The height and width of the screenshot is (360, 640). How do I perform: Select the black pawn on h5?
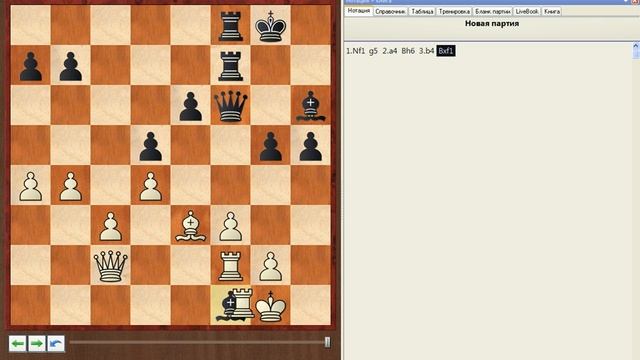311,146
